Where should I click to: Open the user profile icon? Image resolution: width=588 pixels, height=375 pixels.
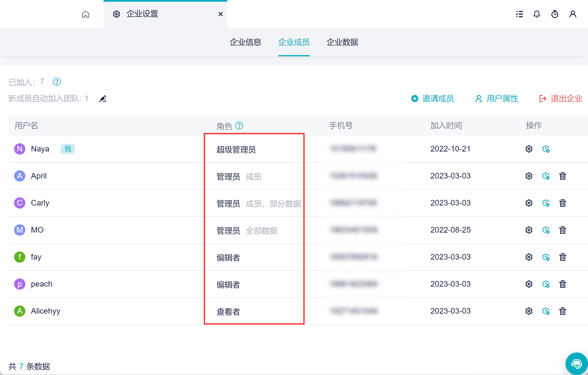click(x=573, y=14)
